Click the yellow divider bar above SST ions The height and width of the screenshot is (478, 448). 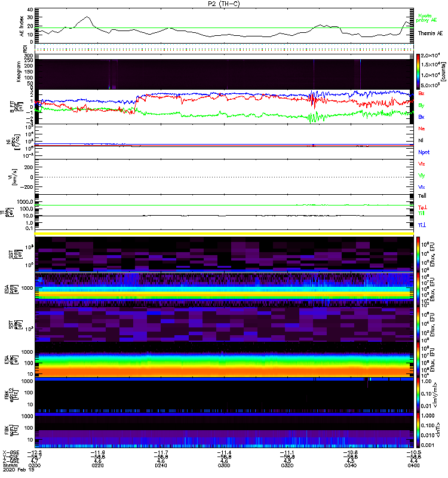(224, 234)
